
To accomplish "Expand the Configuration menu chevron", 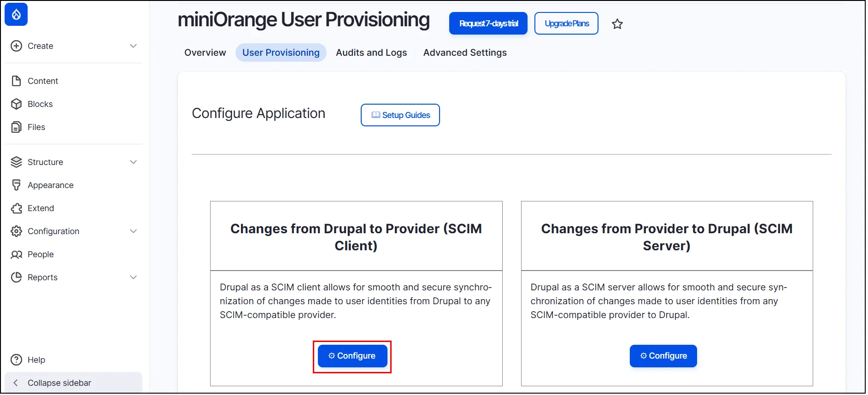I will [x=133, y=231].
